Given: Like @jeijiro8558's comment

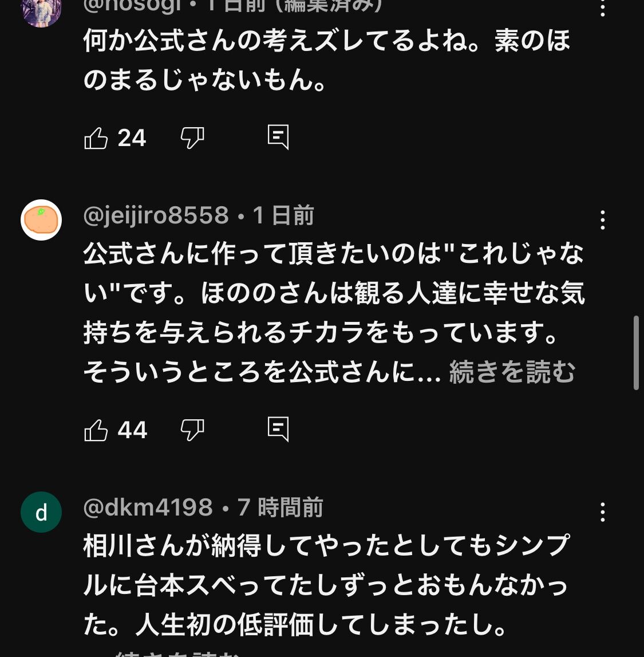Looking at the screenshot, I should (96, 430).
